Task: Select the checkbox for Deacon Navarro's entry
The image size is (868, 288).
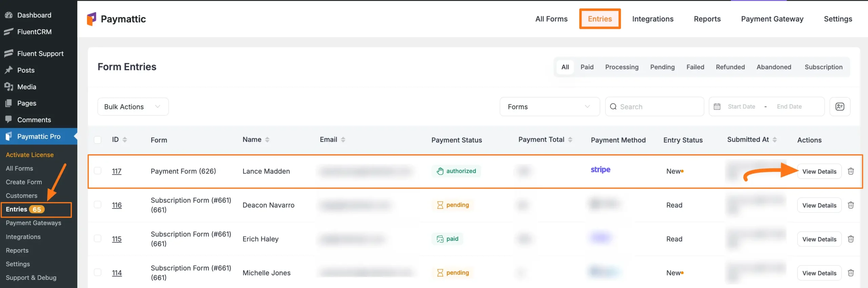Action: [x=98, y=204]
